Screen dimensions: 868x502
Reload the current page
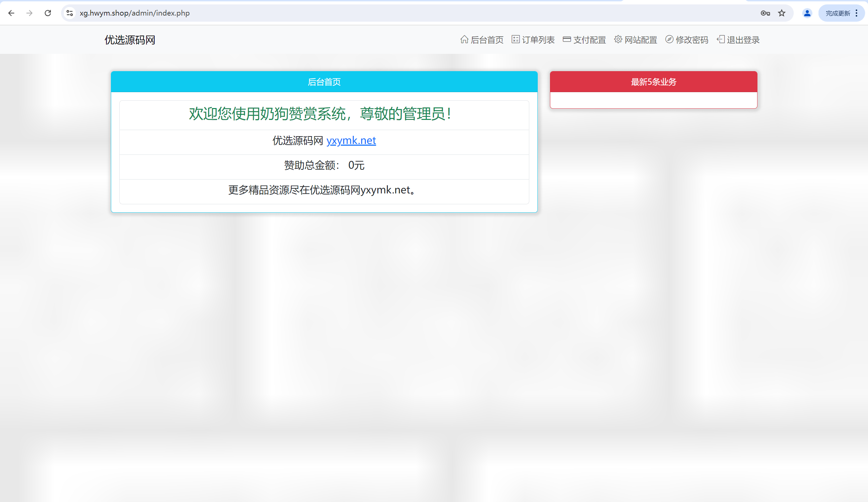(x=48, y=13)
